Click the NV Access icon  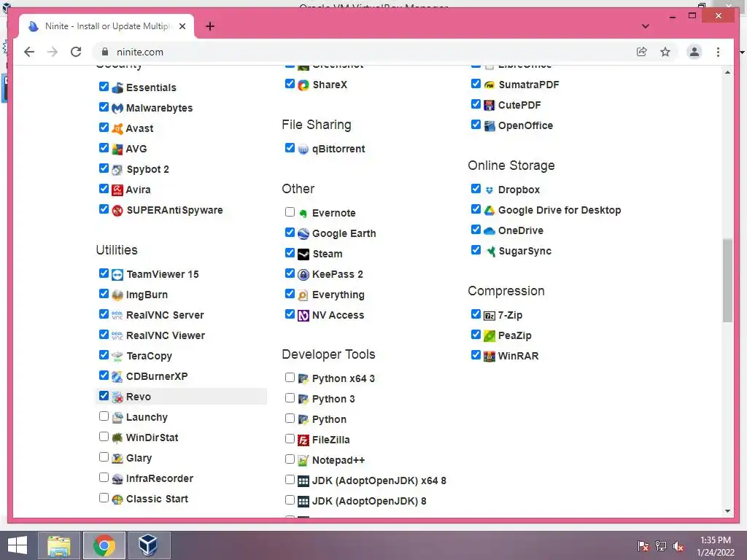pyautogui.click(x=303, y=315)
